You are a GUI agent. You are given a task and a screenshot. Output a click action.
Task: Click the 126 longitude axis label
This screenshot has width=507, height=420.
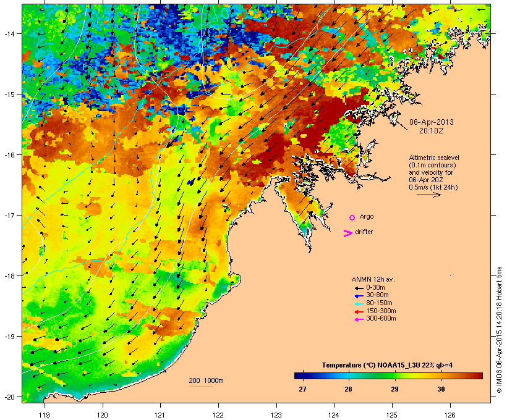coord(450,415)
